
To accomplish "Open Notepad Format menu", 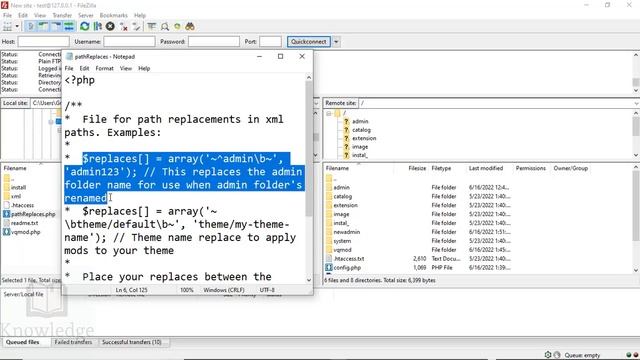I will coord(104,68).
